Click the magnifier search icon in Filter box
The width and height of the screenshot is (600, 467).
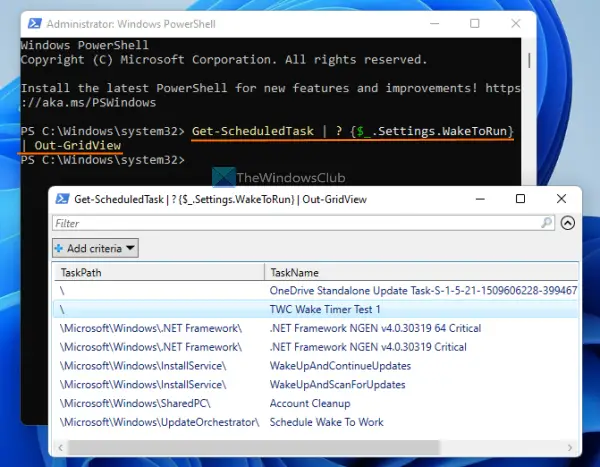pos(547,222)
